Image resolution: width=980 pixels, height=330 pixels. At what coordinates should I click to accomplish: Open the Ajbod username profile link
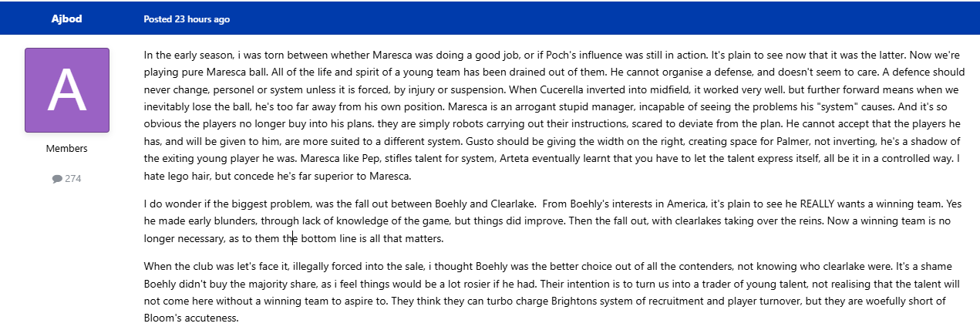tap(67, 19)
